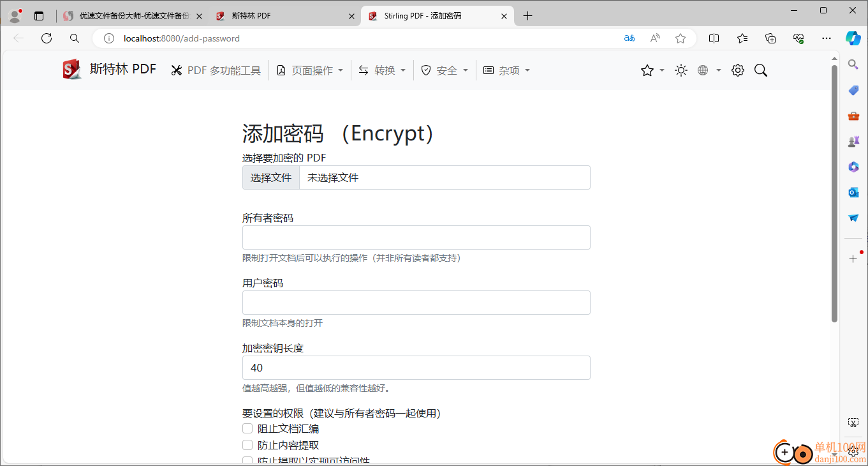The width and height of the screenshot is (868, 466).
Task: Click the sidebar search icon
Action: (853, 64)
